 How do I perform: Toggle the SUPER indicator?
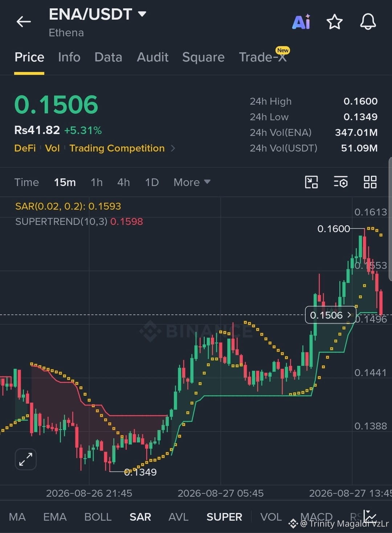[x=224, y=517]
